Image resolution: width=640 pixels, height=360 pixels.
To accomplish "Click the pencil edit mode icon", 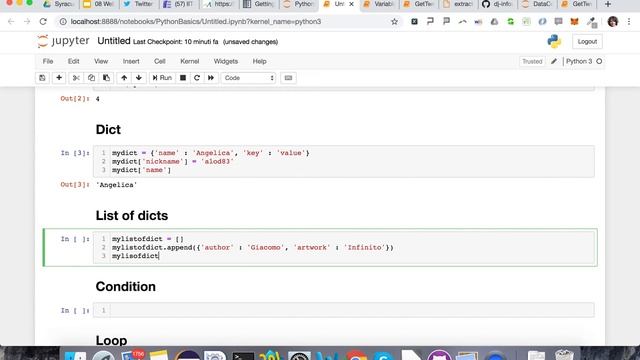I will (x=554, y=61).
